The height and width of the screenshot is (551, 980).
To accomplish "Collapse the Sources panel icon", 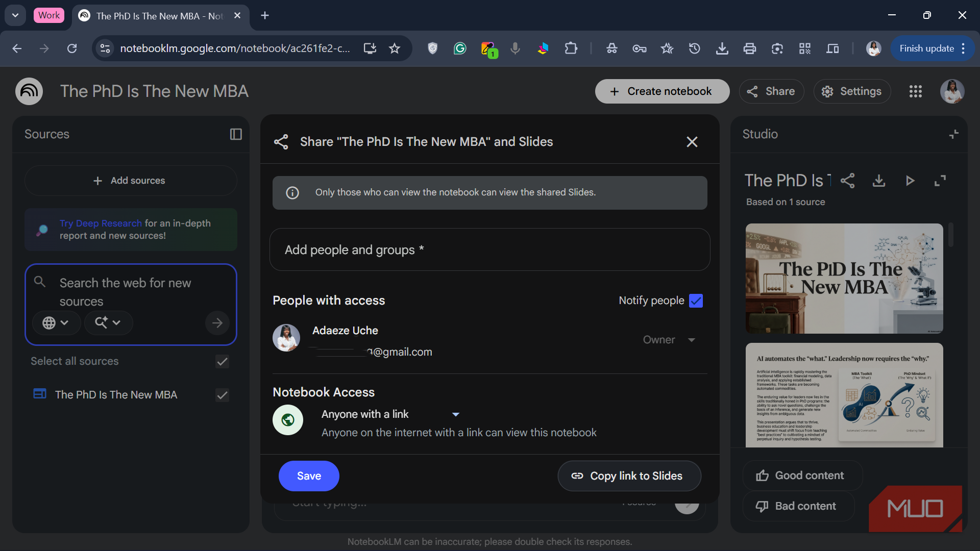I will click(x=236, y=134).
